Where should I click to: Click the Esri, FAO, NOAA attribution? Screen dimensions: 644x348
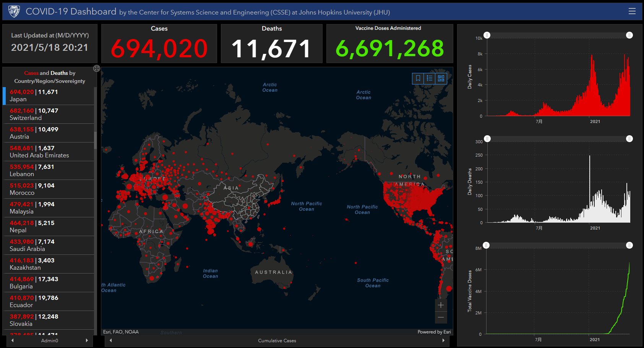coord(121,332)
